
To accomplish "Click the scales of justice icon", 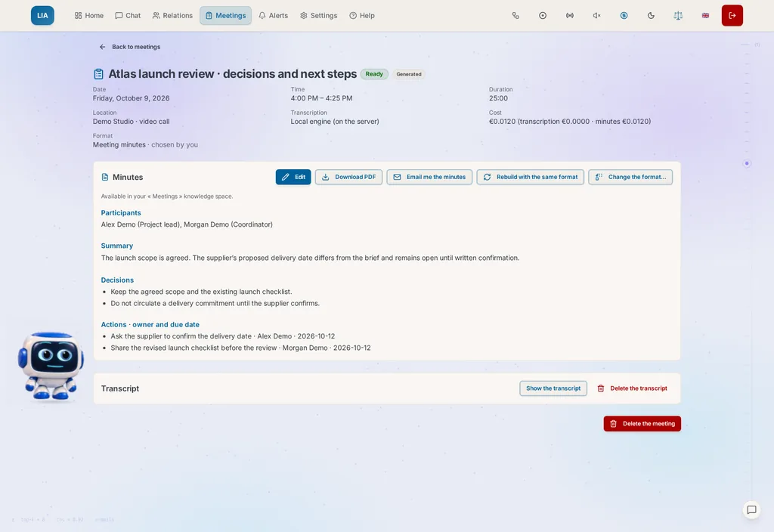I will click(678, 15).
